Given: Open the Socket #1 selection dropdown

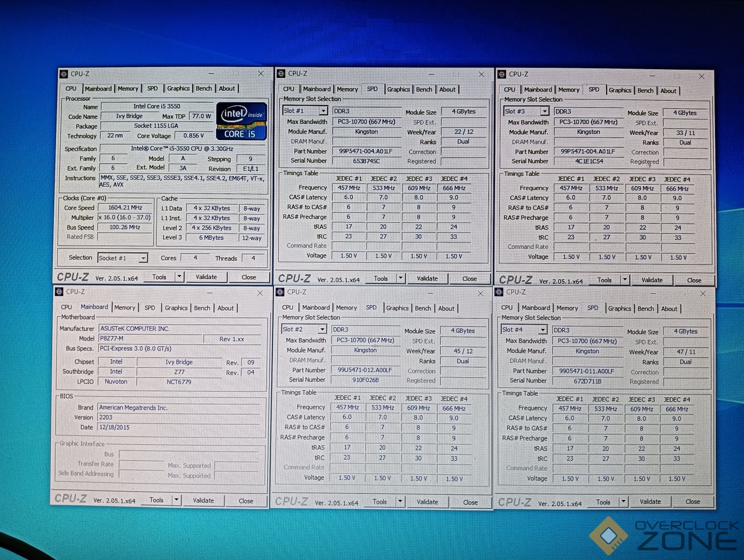Looking at the screenshot, I should point(143,258).
